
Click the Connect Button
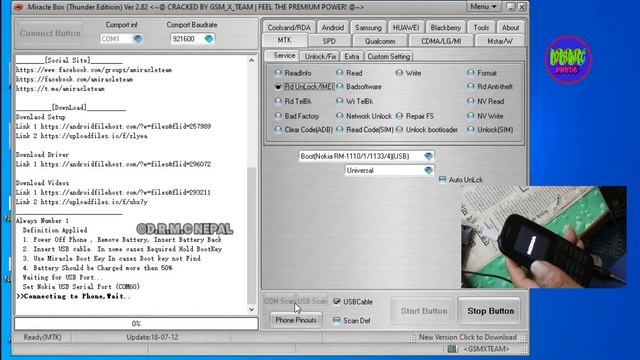(x=50, y=33)
